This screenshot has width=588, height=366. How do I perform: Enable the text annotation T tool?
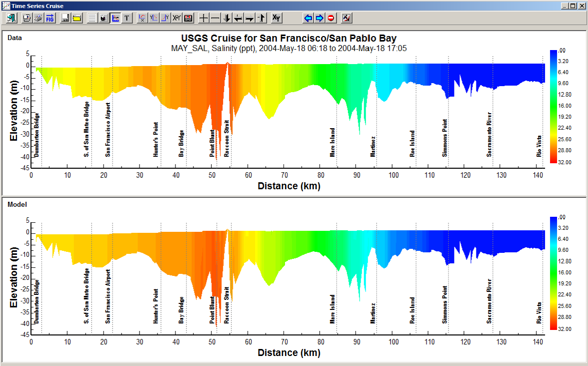tap(126, 18)
